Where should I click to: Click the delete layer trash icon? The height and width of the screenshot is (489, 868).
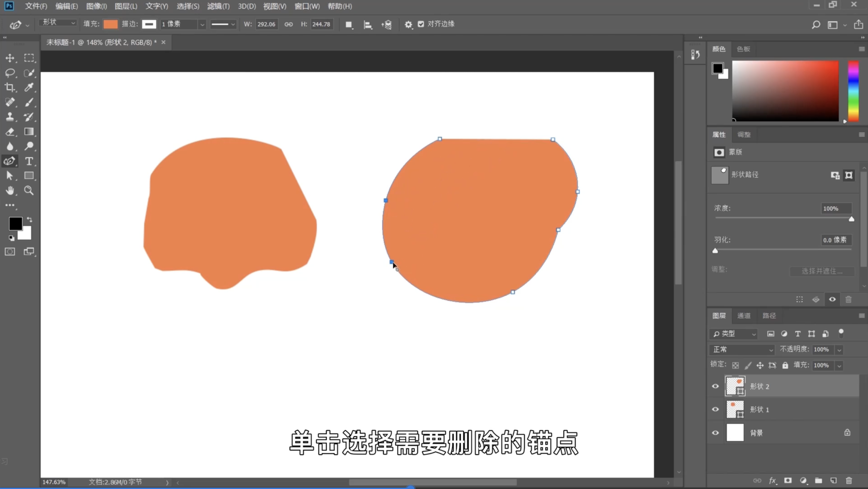point(849,480)
